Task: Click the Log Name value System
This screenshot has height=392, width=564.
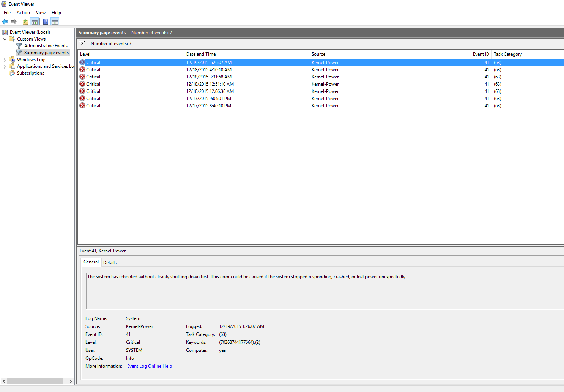Action: click(133, 318)
